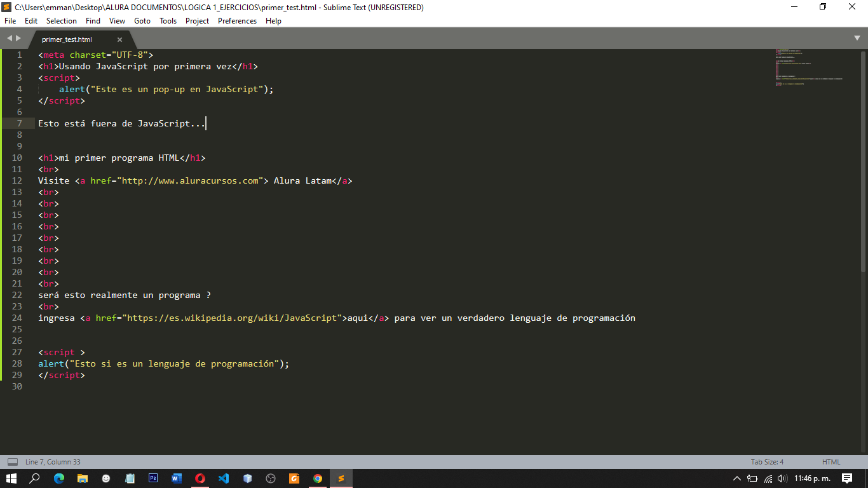
Task: Open the Tools menu
Action: pyautogui.click(x=168, y=21)
